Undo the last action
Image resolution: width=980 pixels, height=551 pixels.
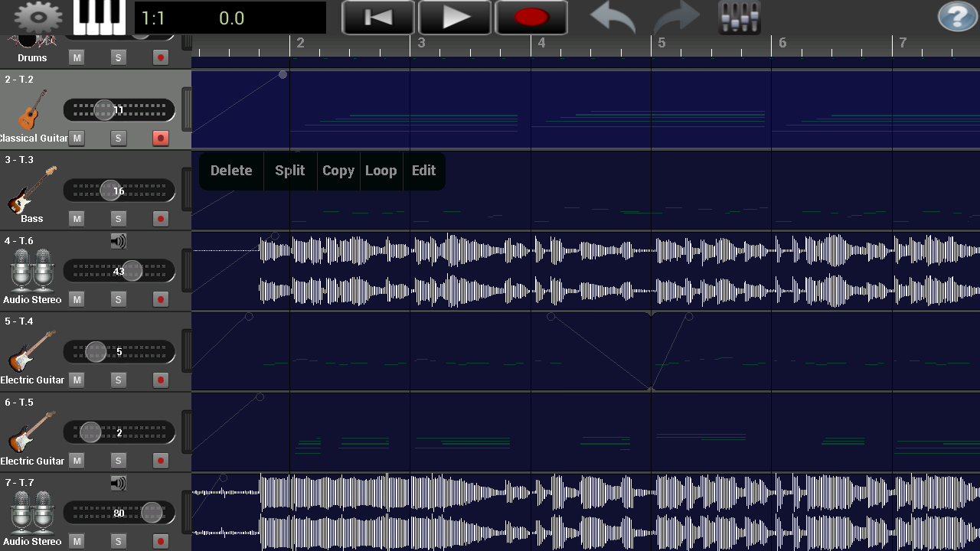[x=610, y=17]
